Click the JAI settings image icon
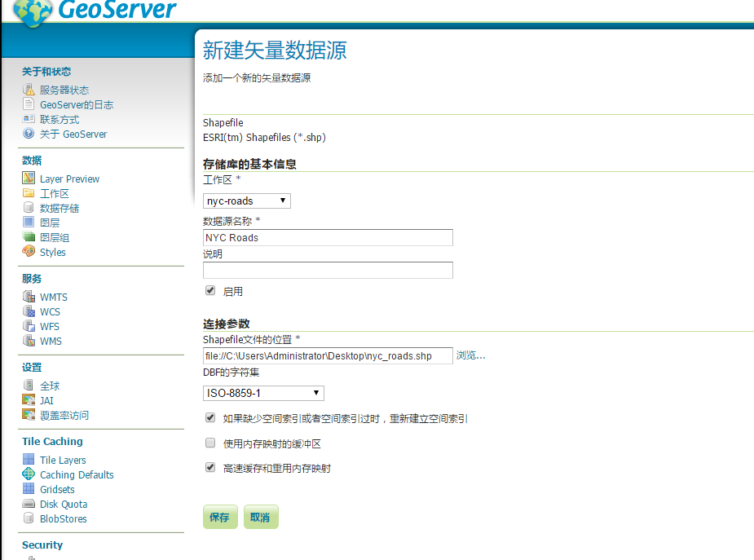 [29, 399]
